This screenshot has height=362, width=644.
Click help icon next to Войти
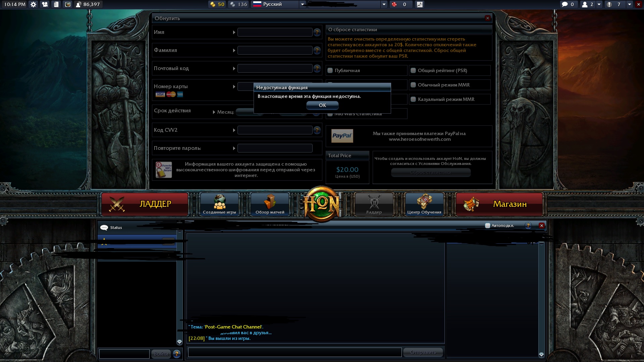coord(177,354)
